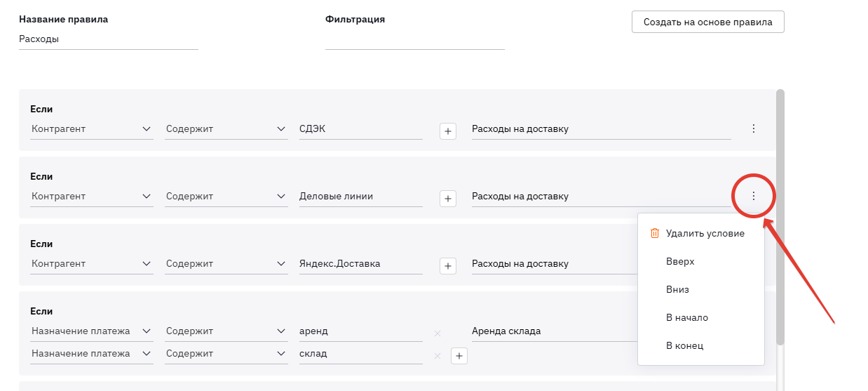This screenshot has width=868, height=391.
Task: Expand the Контрагент dropdown in the СДЭК row
Action: pos(92,129)
